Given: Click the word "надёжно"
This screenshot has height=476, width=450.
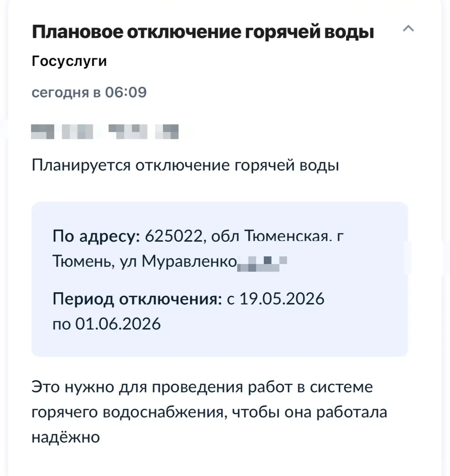Looking at the screenshot, I should point(66,437).
